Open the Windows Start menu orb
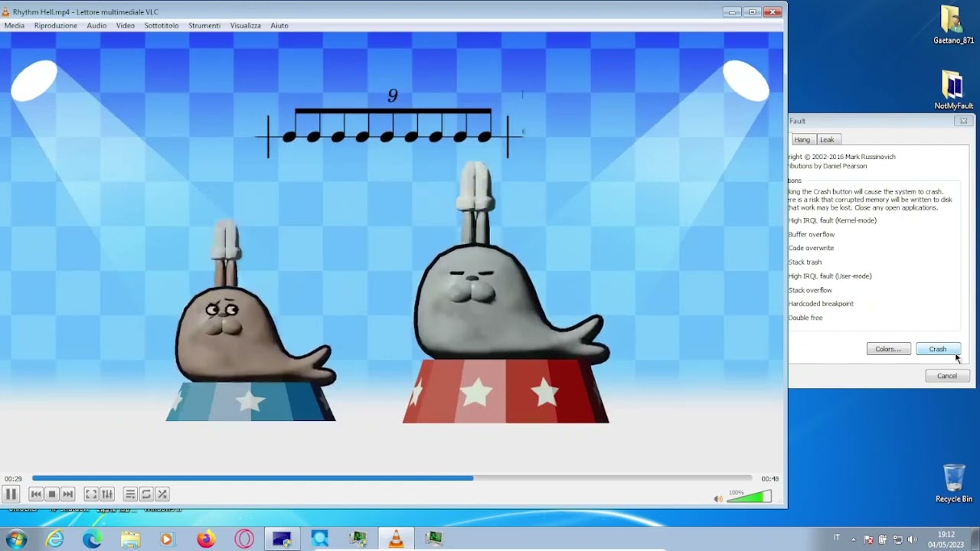 [x=16, y=539]
